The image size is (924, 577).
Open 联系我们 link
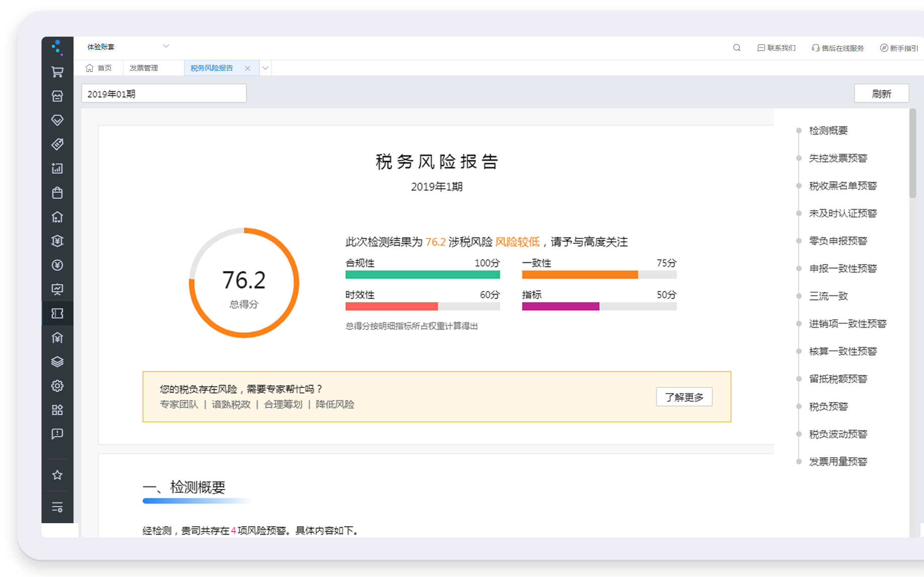(x=777, y=48)
